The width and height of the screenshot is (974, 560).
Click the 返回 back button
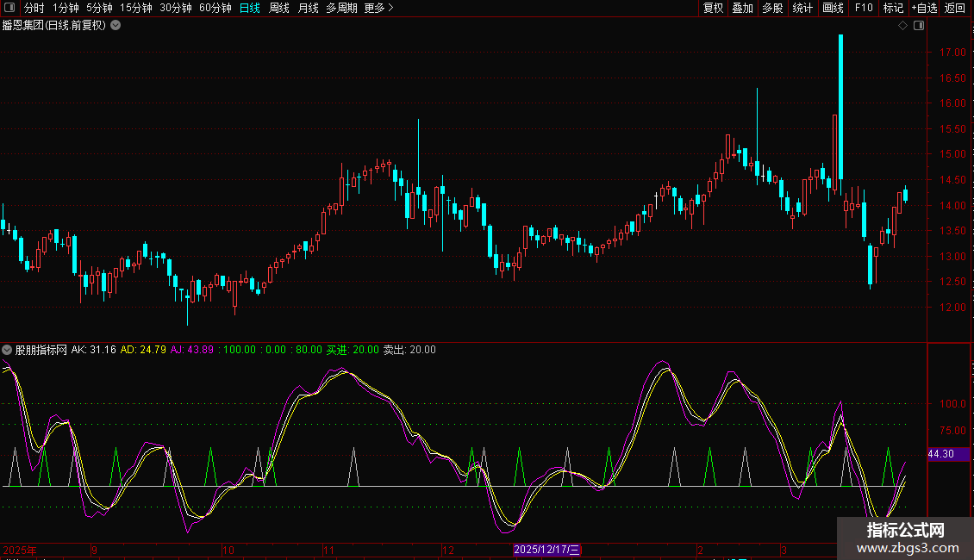coord(955,8)
